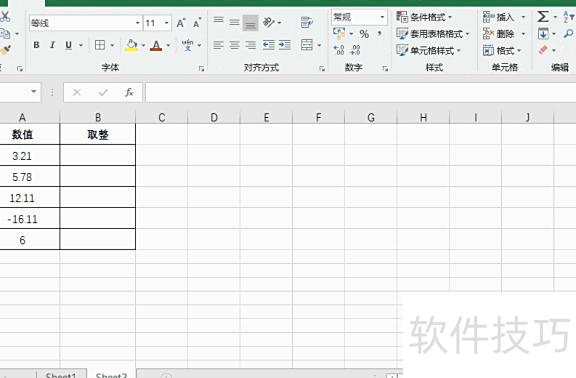Click the copy icon
This screenshot has height=378, width=576.
pos(5,34)
